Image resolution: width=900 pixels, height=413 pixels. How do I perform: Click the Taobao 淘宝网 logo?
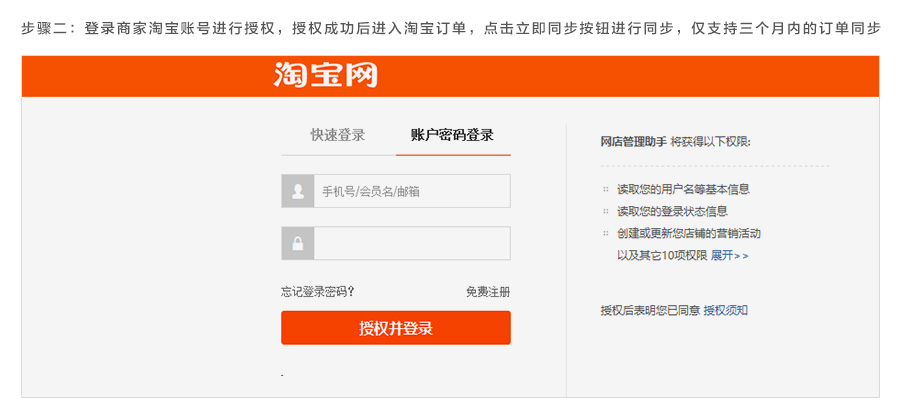coord(325,75)
